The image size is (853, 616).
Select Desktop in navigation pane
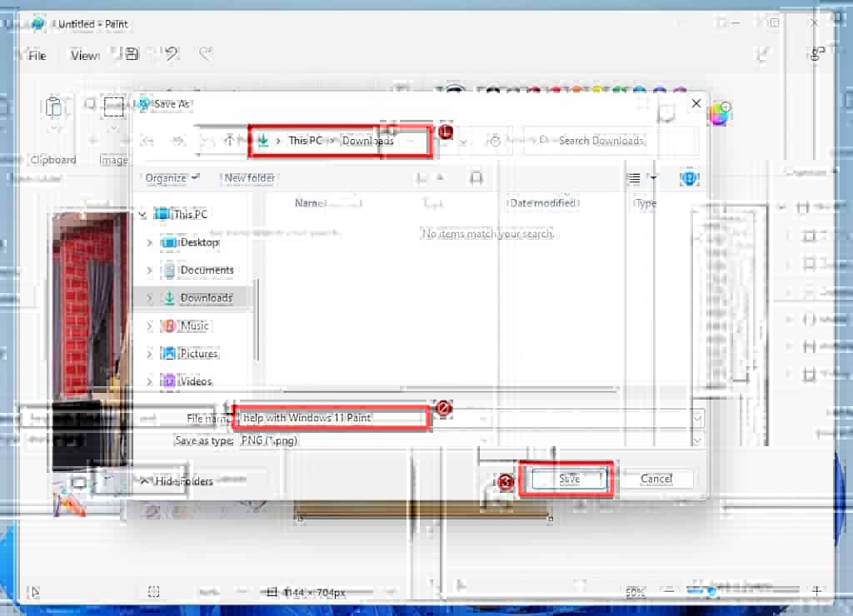click(x=200, y=242)
